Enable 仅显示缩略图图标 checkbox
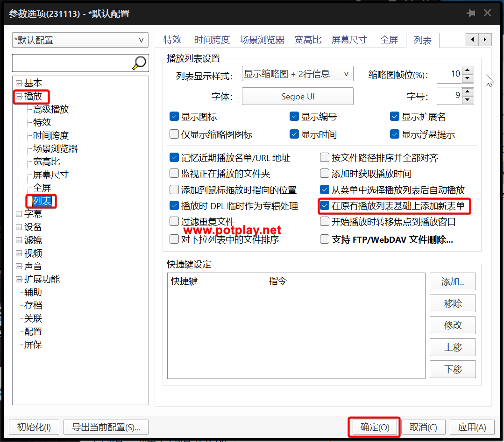 [174, 134]
